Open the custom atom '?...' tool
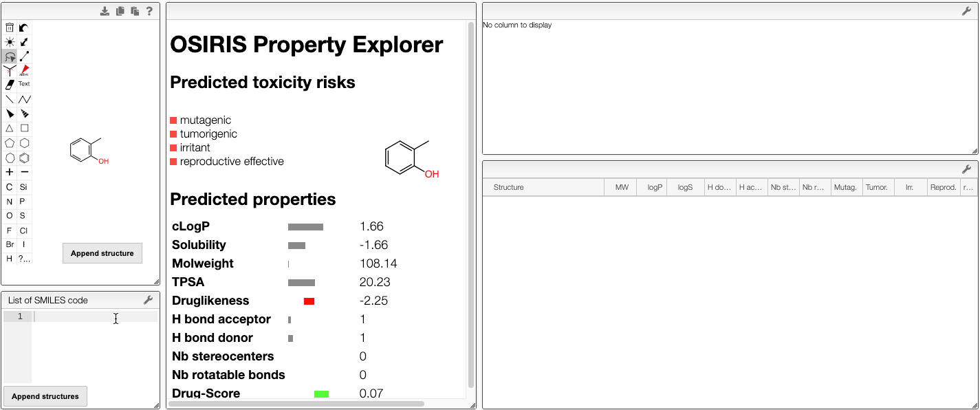Screen dimensions: 980x410 [24, 259]
